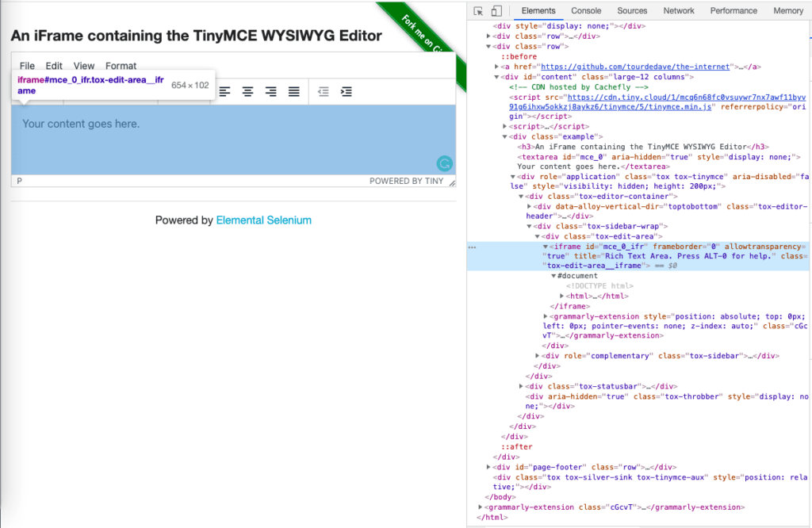Switch to the Console tab

click(585, 10)
